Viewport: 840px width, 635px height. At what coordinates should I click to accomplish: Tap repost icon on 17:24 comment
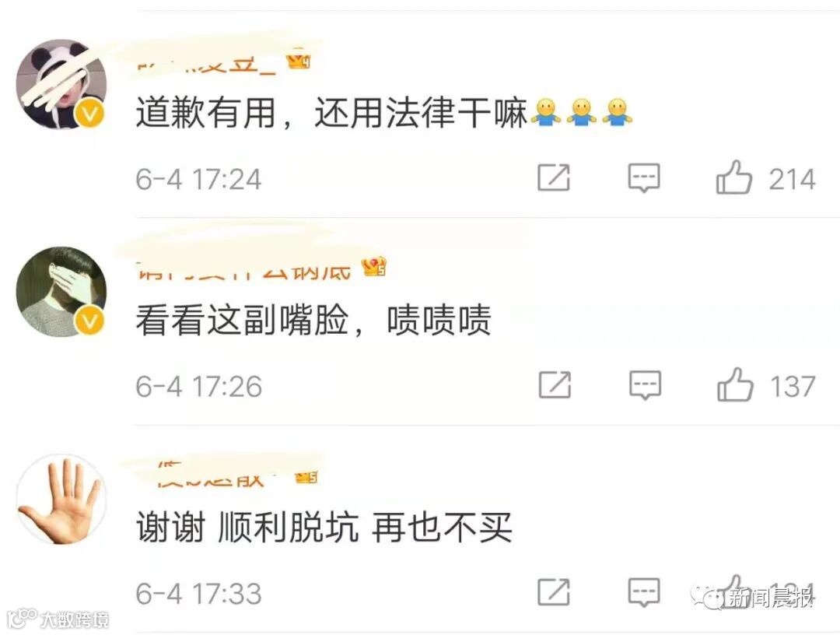554,177
